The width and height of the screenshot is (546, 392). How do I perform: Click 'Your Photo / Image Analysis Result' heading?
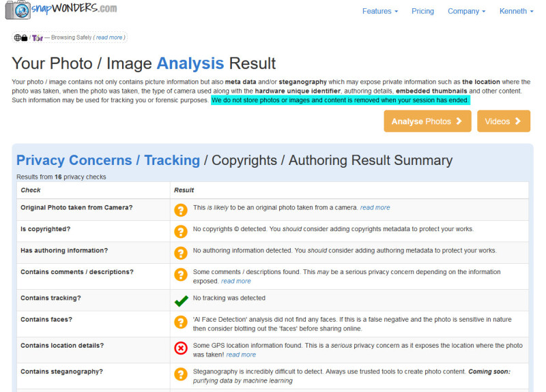click(144, 63)
